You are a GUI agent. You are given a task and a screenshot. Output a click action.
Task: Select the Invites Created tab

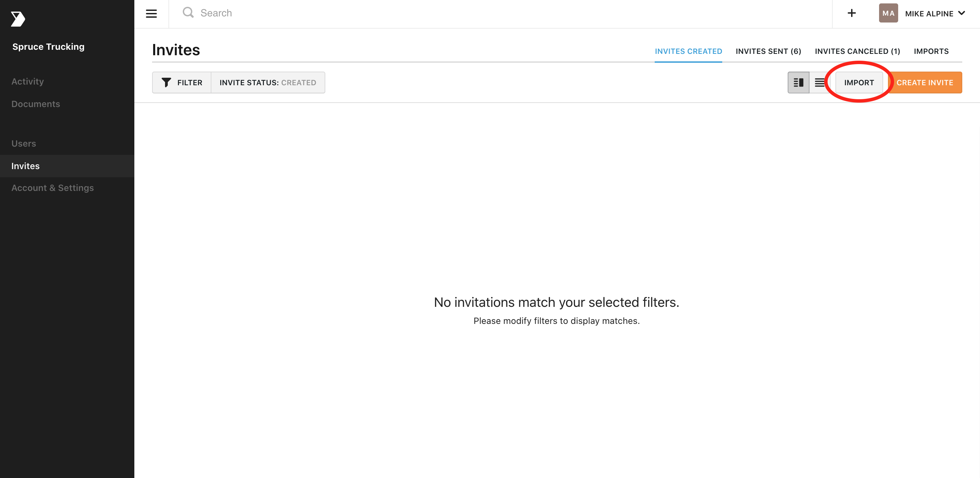pyautogui.click(x=688, y=51)
